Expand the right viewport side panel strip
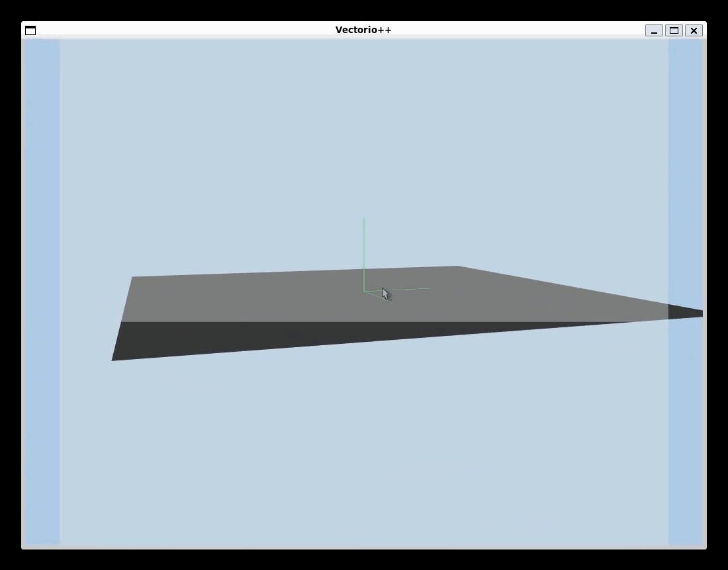 tap(687, 291)
